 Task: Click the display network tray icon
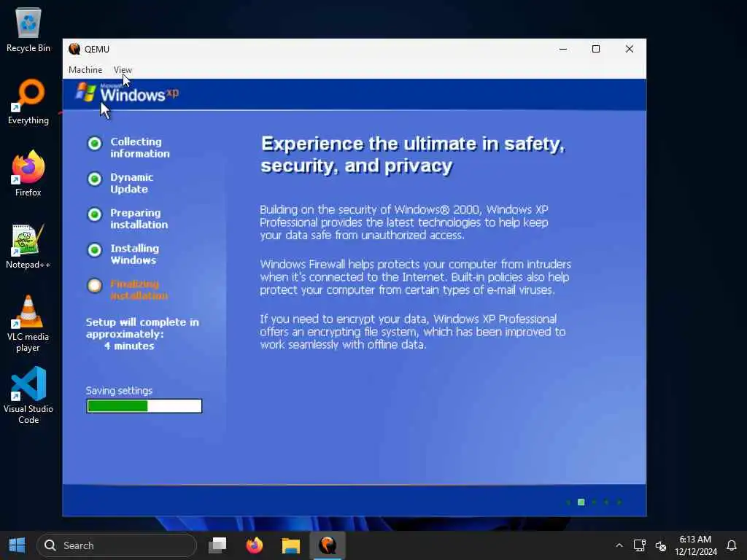pos(639,545)
